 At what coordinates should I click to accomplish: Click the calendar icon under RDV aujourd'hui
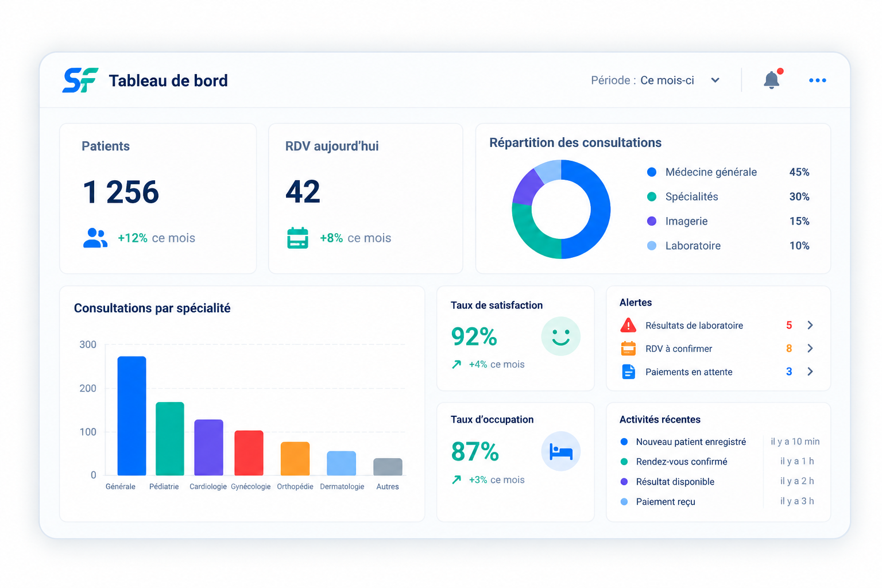tap(297, 238)
